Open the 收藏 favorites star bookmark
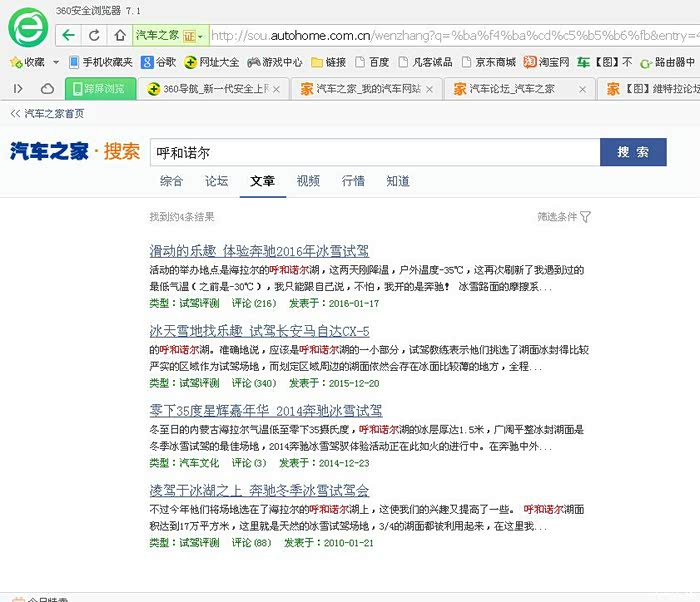This screenshot has width=700, height=602. 28,62
